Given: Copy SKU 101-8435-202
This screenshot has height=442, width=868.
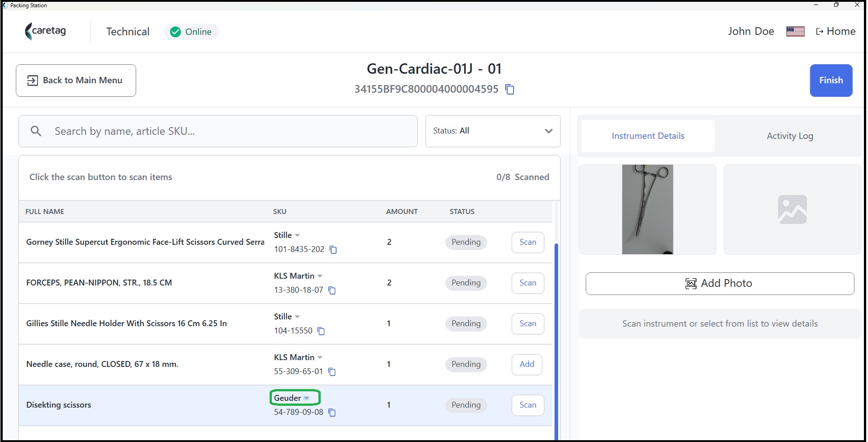Looking at the screenshot, I should pyautogui.click(x=333, y=250).
